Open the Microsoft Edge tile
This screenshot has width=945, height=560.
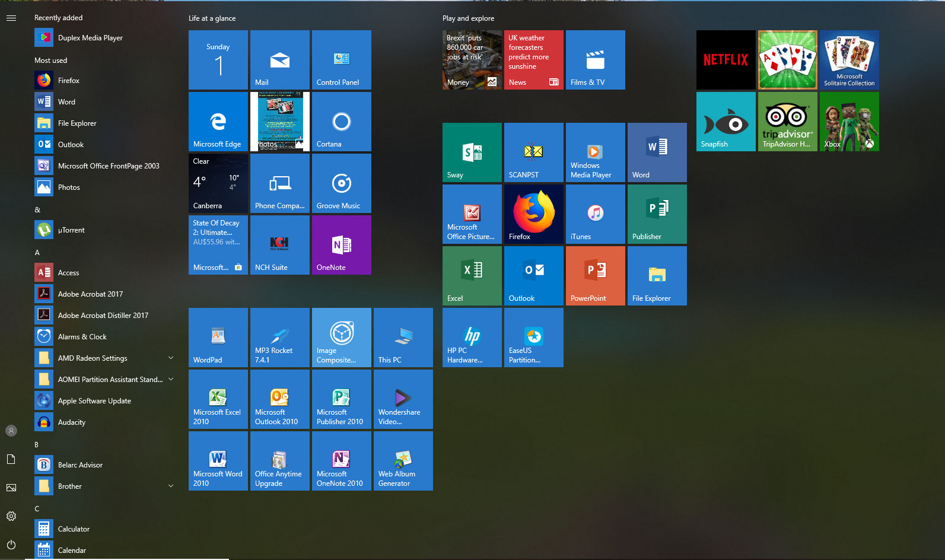click(x=218, y=122)
